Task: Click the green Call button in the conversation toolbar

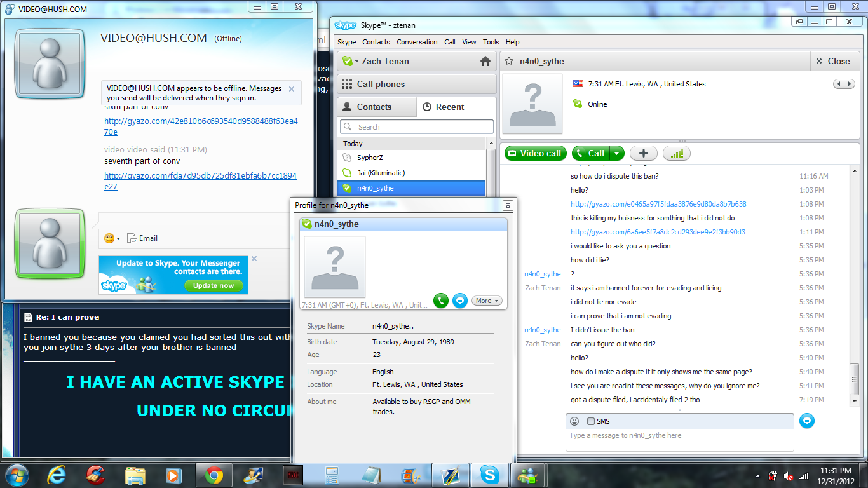Action: [591, 153]
